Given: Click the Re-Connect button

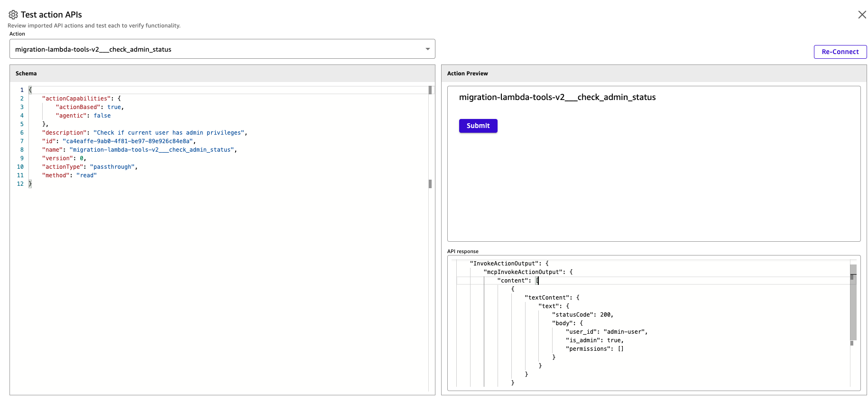Looking at the screenshot, I should pyautogui.click(x=840, y=52).
